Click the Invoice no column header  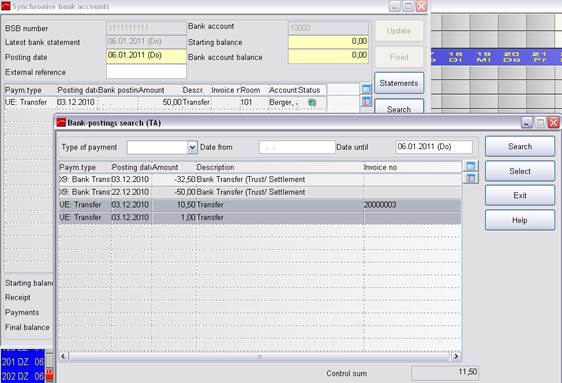412,167
